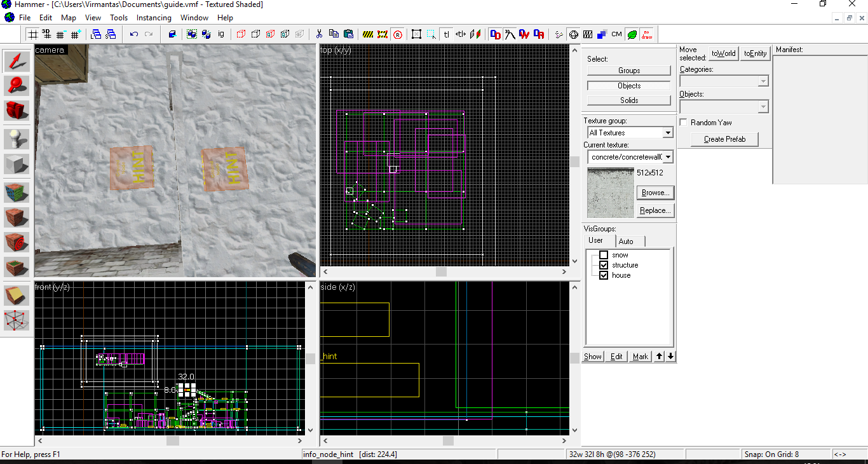Activate the Magnify tool
868x464 pixels.
[x=17, y=86]
